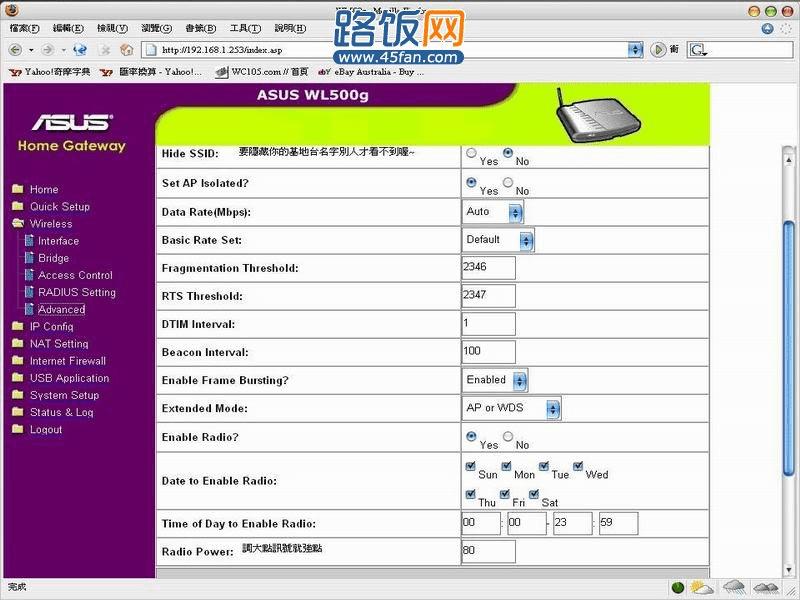Click the Status & Log folder icon

click(x=18, y=412)
